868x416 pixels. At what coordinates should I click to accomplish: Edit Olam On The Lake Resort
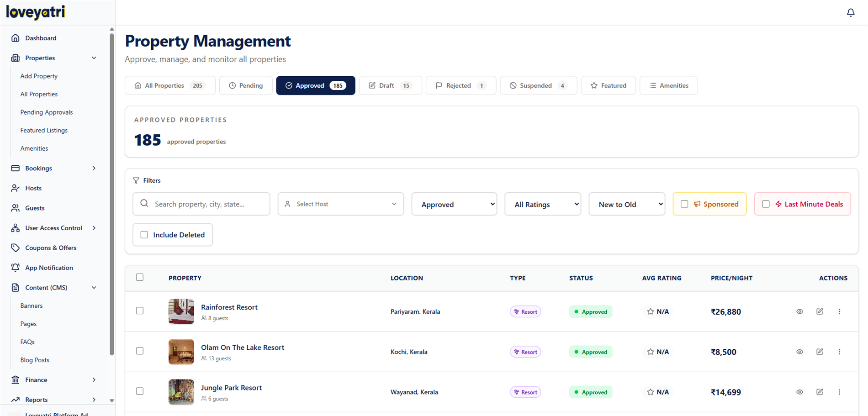(x=820, y=352)
